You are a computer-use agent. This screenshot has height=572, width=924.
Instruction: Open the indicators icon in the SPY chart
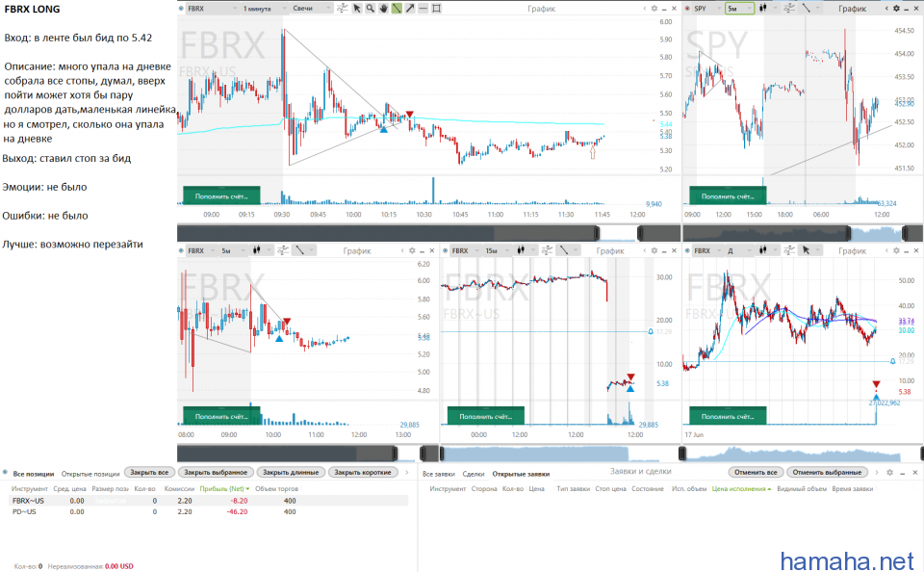pyautogui.click(x=789, y=9)
